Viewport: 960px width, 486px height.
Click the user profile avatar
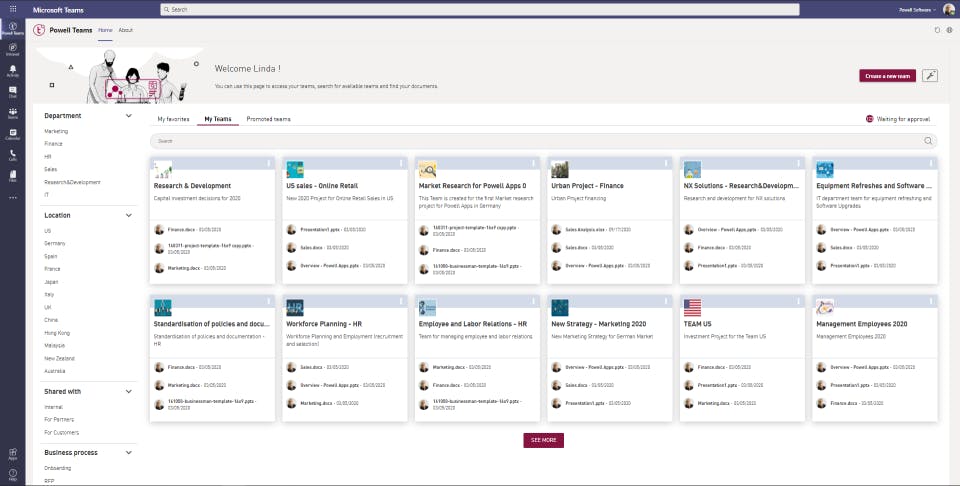(949, 9)
